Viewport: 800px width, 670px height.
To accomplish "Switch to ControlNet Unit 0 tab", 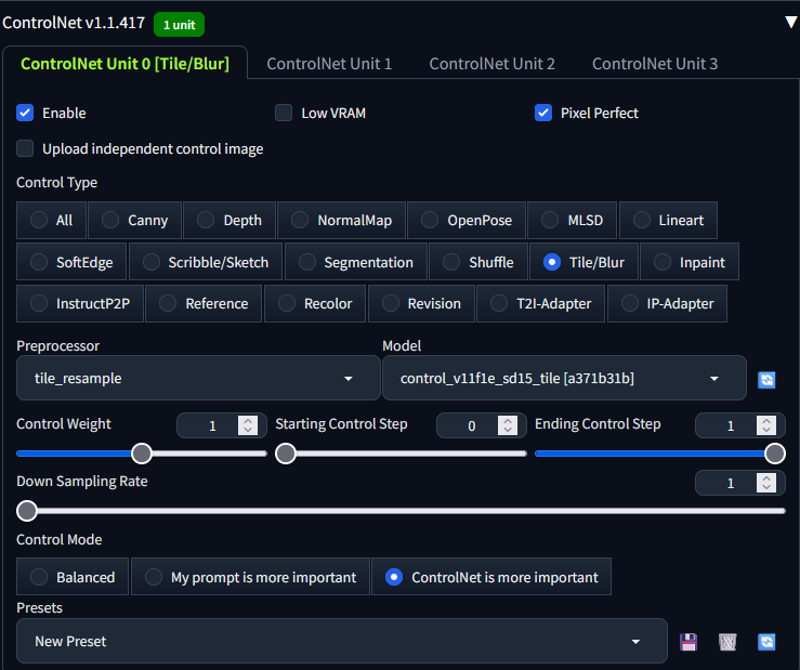I will 125,64.
